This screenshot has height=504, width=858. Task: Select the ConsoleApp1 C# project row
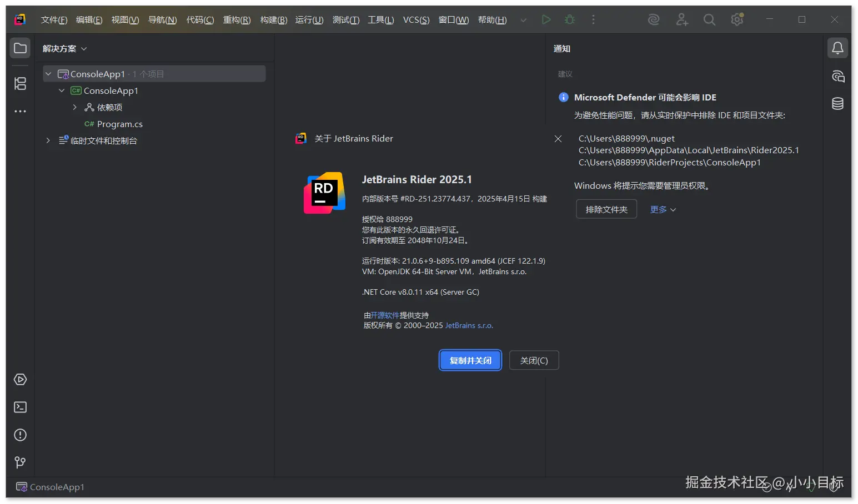point(154,90)
